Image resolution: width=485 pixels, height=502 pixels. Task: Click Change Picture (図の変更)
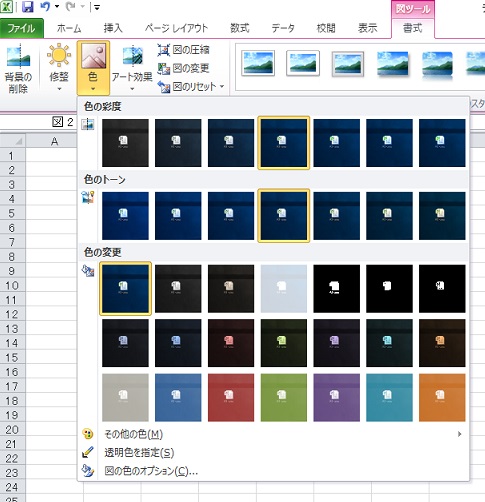(x=183, y=68)
